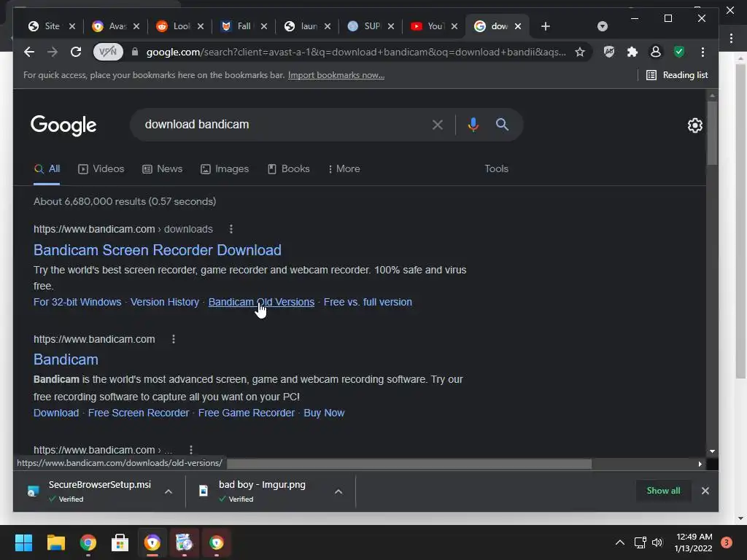The width and height of the screenshot is (747, 560).
Task: Open 'Bandicam Screen Recorder Download' result
Action: point(158,250)
